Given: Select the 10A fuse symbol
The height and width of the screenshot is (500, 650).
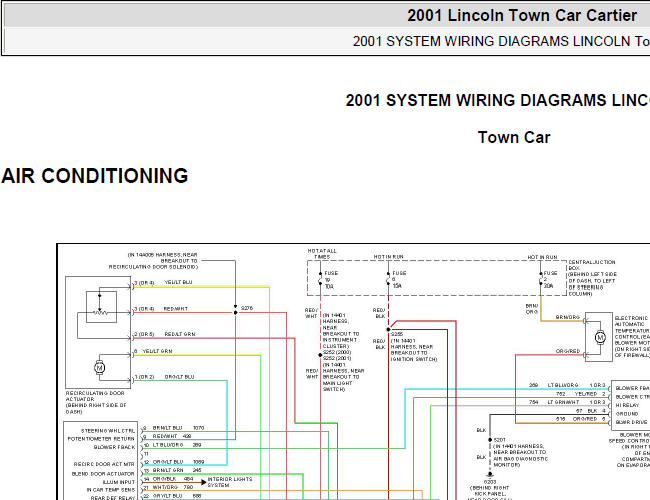Looking at the screenshot, I should click(x=320, y=280).
